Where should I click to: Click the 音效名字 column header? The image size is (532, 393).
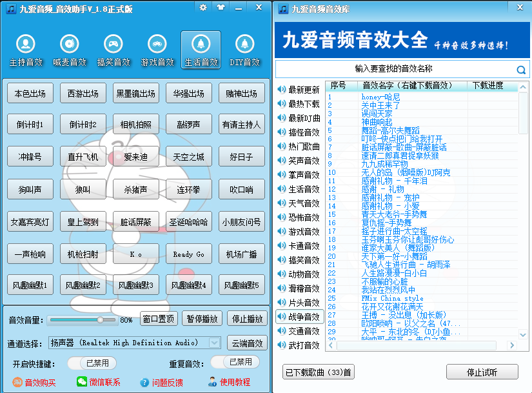(x=413, y=86)
